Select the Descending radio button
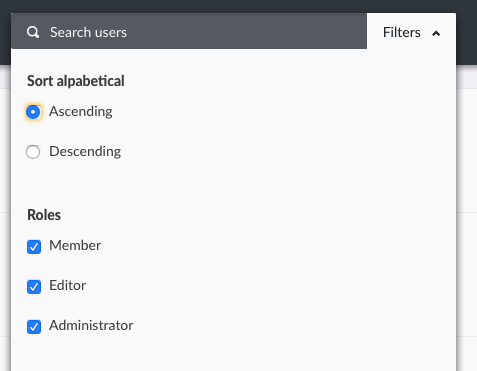Viewport: 477px width, 371px height. pos(33,152)
